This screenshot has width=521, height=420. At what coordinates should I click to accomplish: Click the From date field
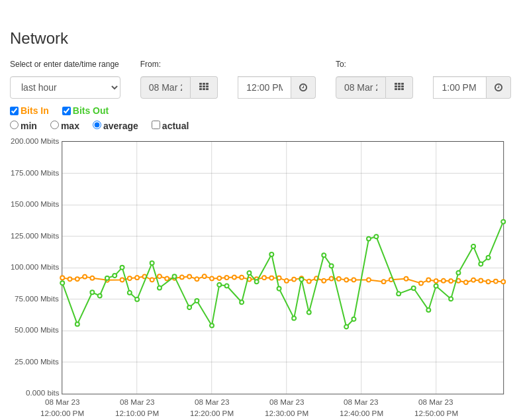point(166,87)
